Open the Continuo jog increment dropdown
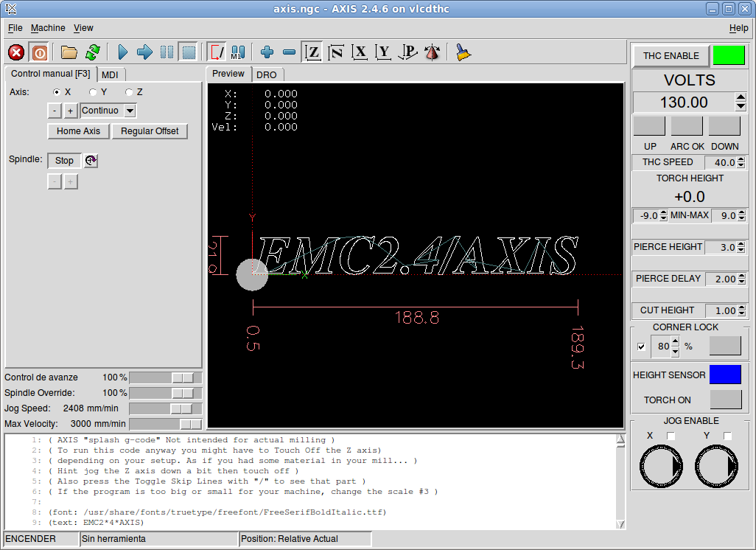The image size is (756, 550). click(x=130, y=111)
